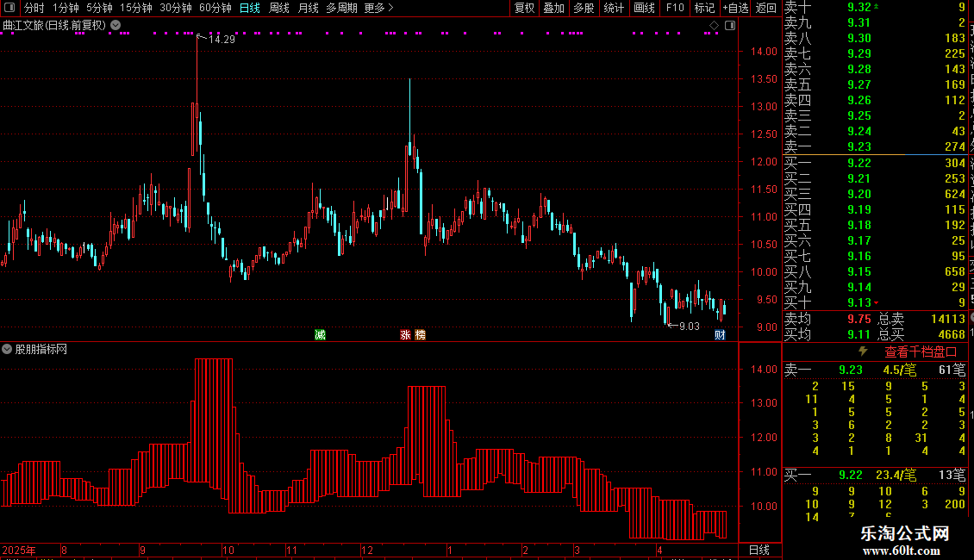Add stock via +自选 button
974x560 pixels.
coord(735,8)
